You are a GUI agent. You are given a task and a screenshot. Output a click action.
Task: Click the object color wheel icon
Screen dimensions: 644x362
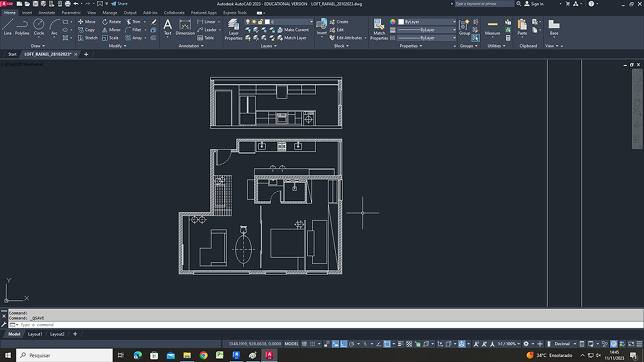pyautogui.click(x=393, y=22)
